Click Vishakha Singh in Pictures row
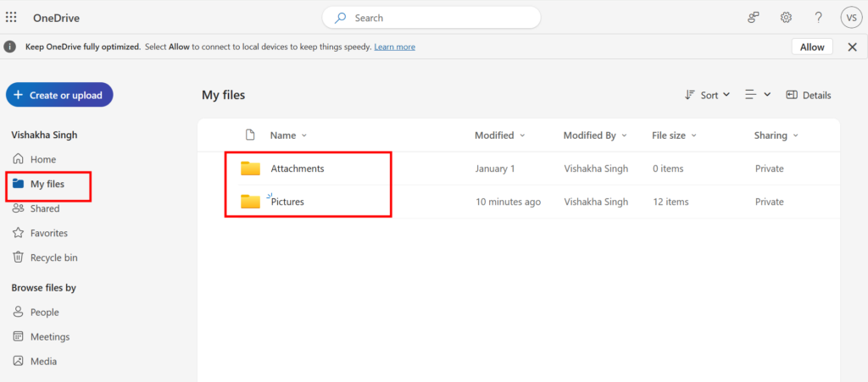868x382 pixels. [596, 202]
